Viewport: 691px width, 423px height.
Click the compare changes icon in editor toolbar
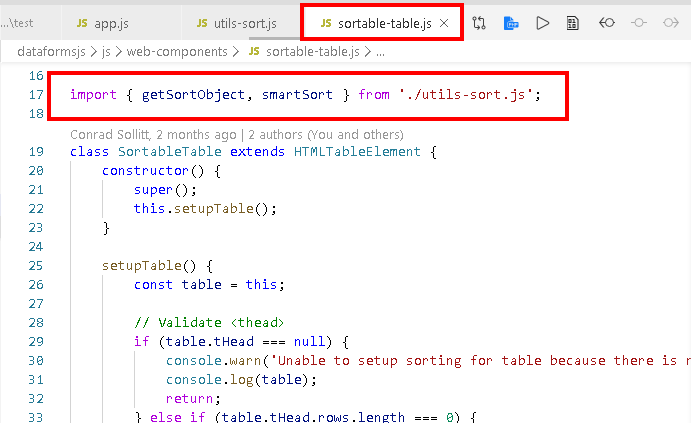(479, 23)
